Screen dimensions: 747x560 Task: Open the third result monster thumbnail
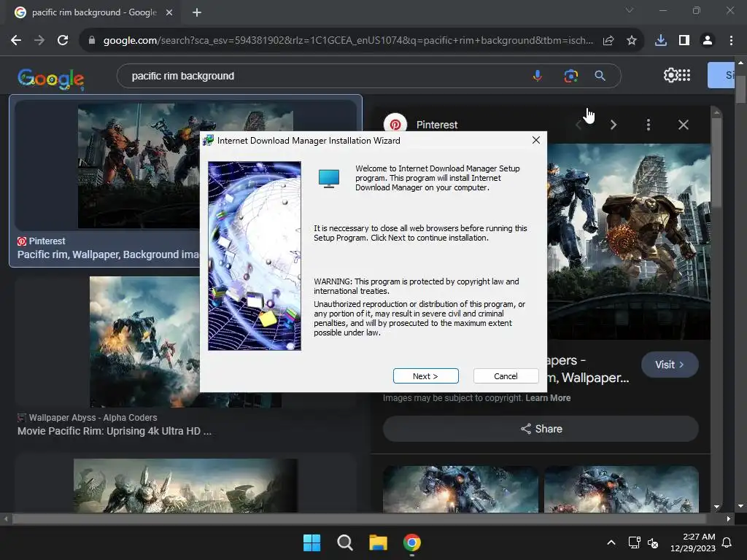[186, 485]
